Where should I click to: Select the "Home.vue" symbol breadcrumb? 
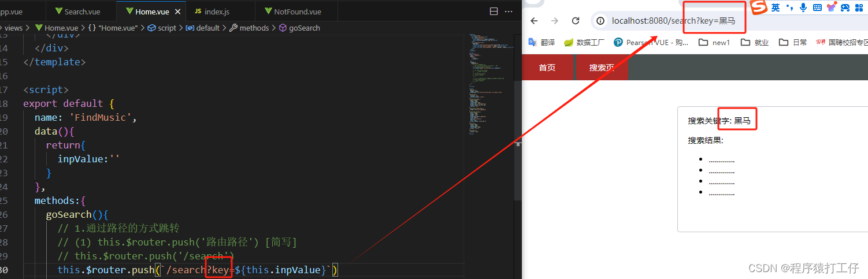click(113, 28)
